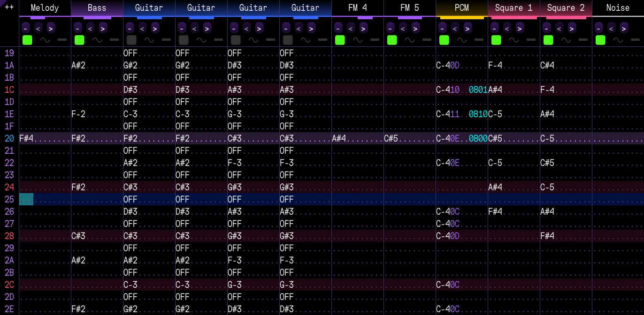Select the F#4 note in Melody row 20

26,138
